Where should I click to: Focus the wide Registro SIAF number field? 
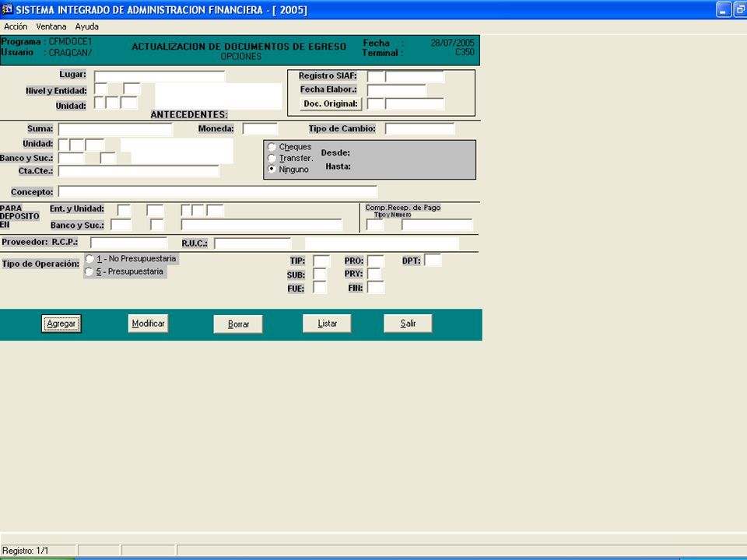[x=415, y=76]
